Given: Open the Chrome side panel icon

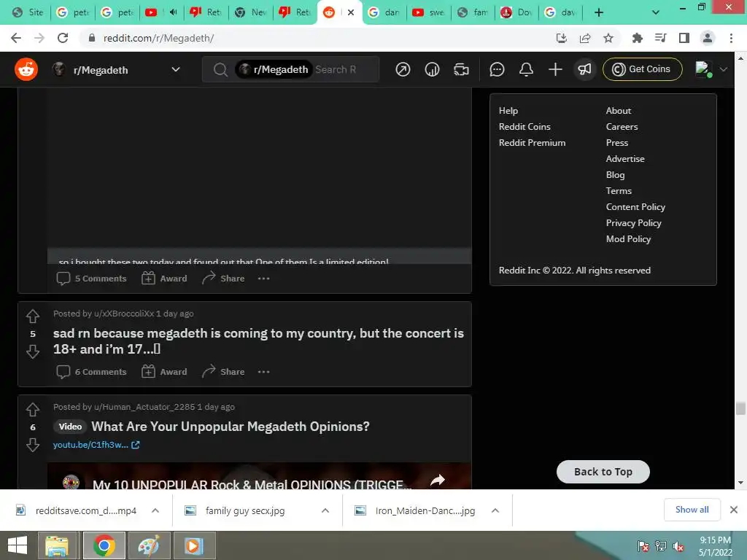Looking at the screenshot, I should coord(684,38).
